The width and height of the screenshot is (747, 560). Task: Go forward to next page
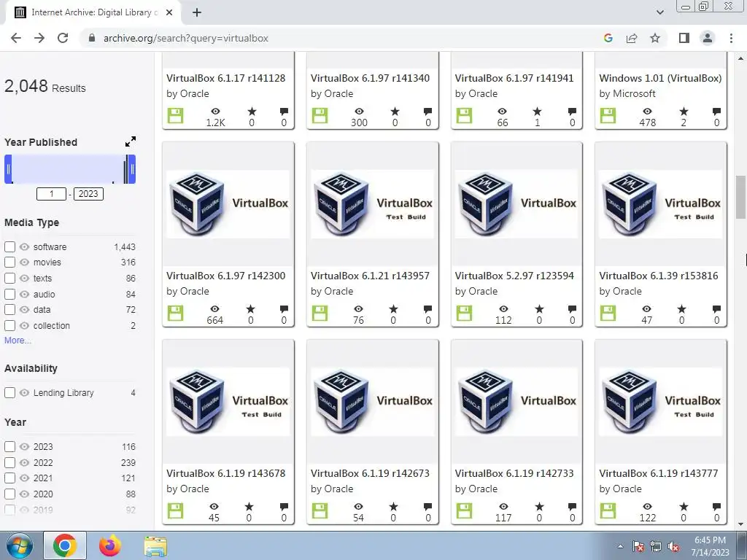[39, 38]
